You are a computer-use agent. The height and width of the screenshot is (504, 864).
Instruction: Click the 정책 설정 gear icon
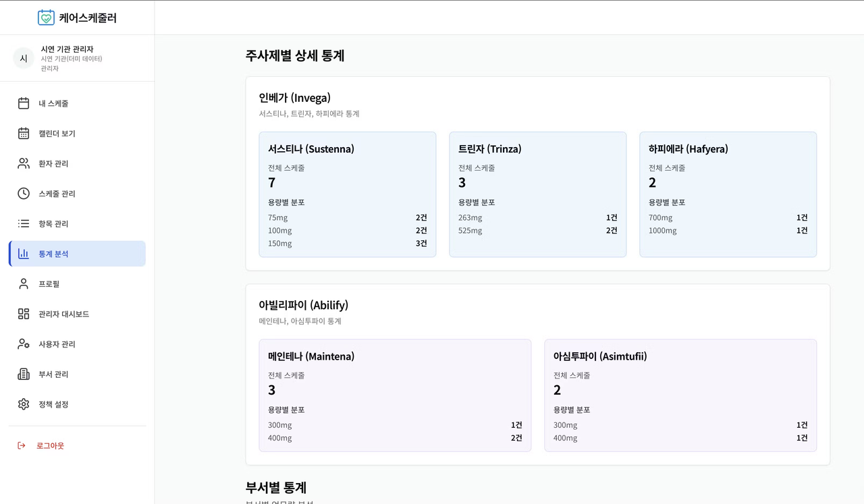[x=22, y=403]
